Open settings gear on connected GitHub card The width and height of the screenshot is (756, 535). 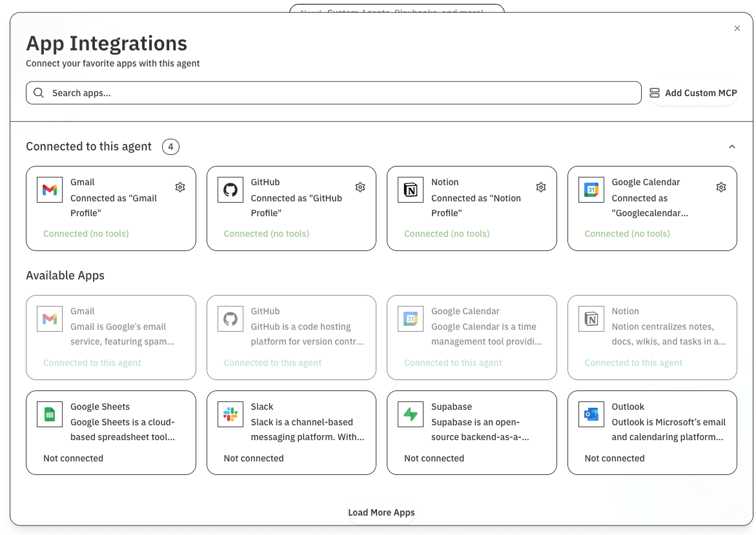pyautogui.click(x=360, y=187)
